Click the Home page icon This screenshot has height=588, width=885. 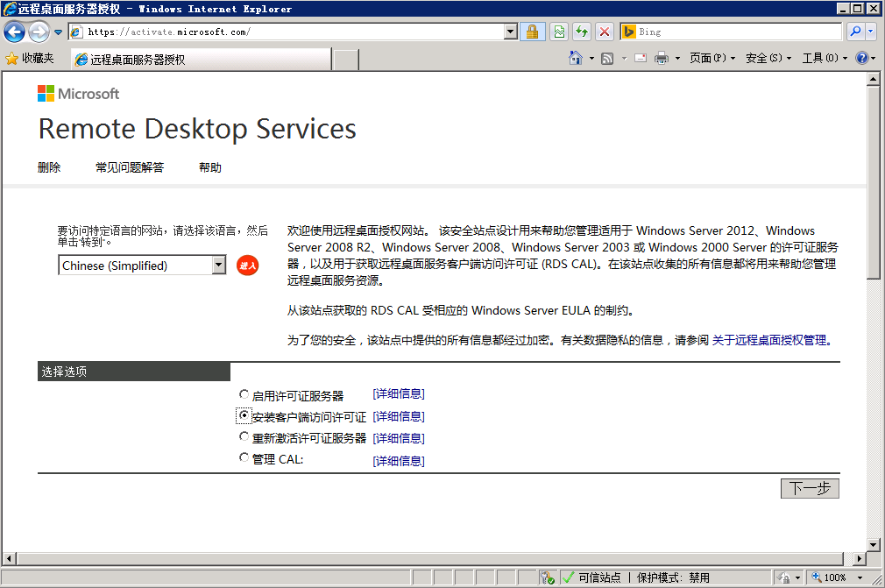[575, 58]
